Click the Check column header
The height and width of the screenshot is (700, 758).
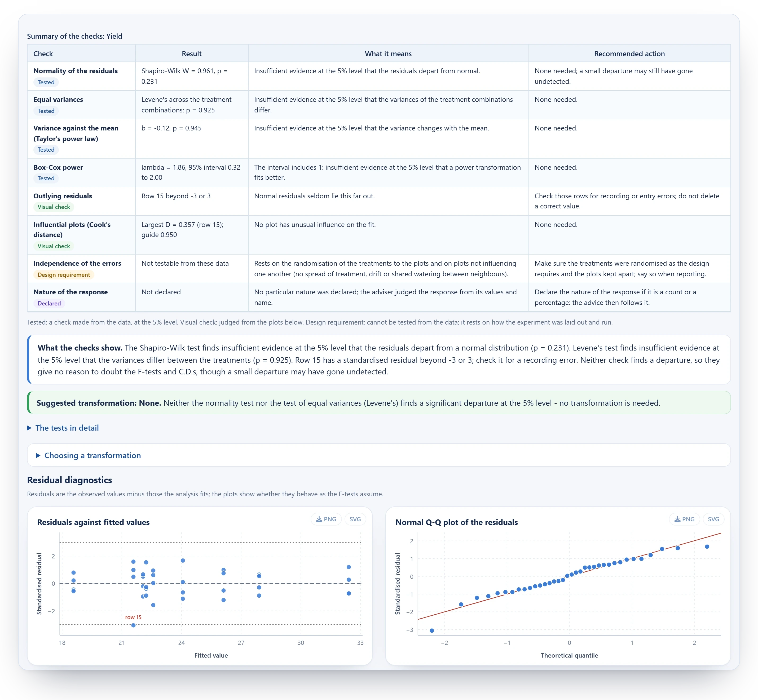pos(81,53)
